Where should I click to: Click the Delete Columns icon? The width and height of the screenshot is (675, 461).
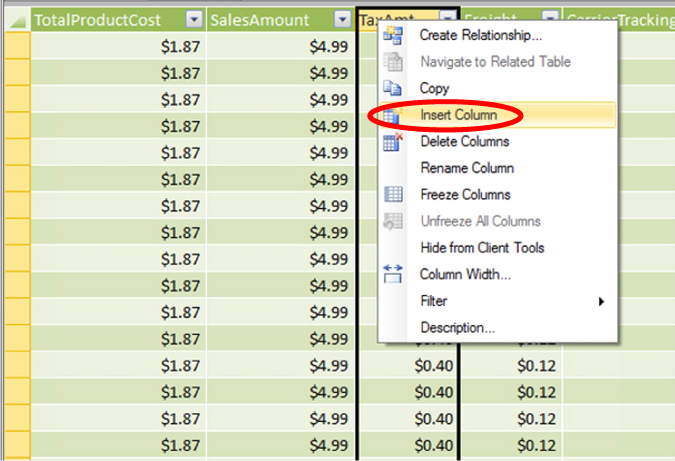393,142
